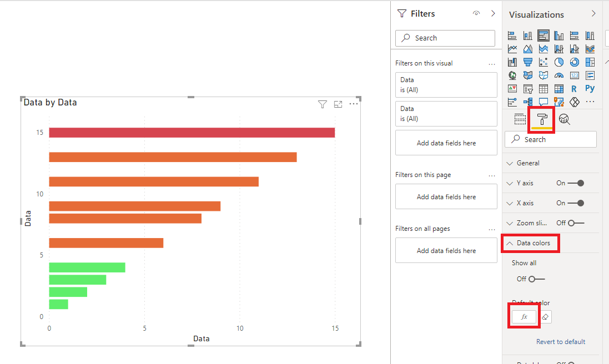Open conditional formatting fx button

coord(524,317)
